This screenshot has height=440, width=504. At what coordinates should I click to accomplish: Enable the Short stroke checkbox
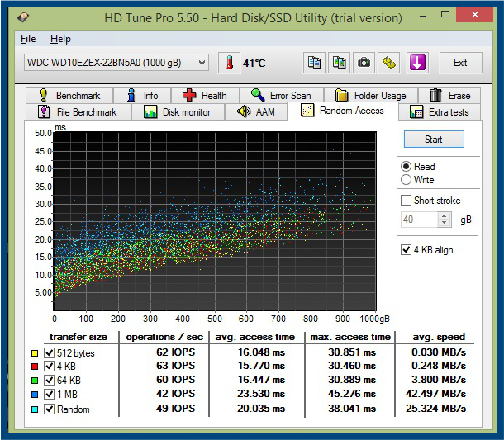[x=406, y=201]
